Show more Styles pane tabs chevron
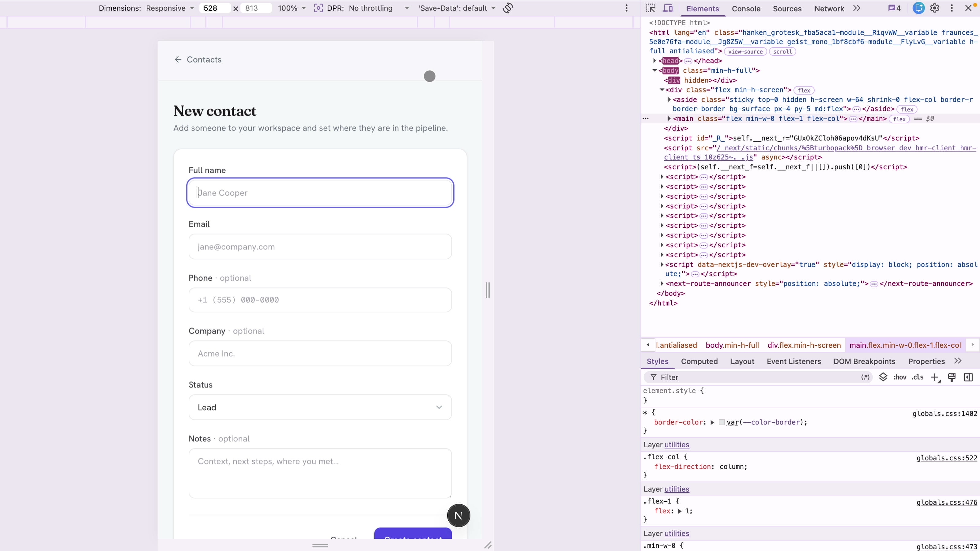 (x=958, y=361)
